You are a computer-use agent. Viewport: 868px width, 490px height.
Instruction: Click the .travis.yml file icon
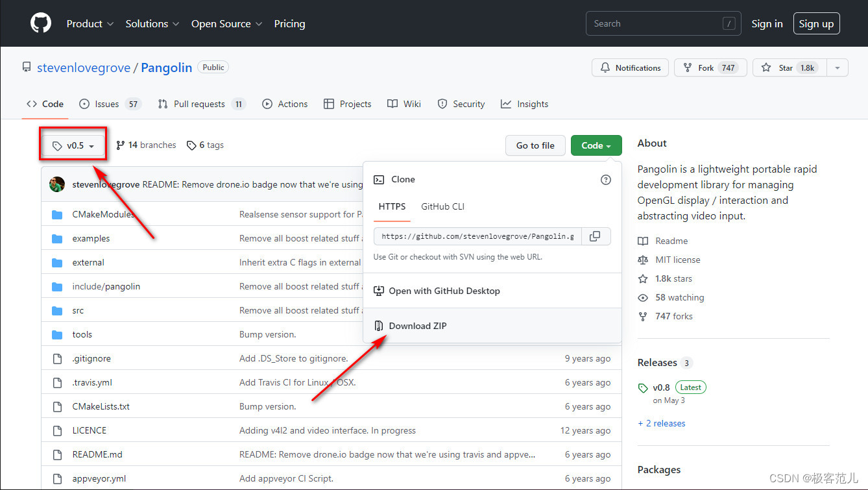point(57,383)
